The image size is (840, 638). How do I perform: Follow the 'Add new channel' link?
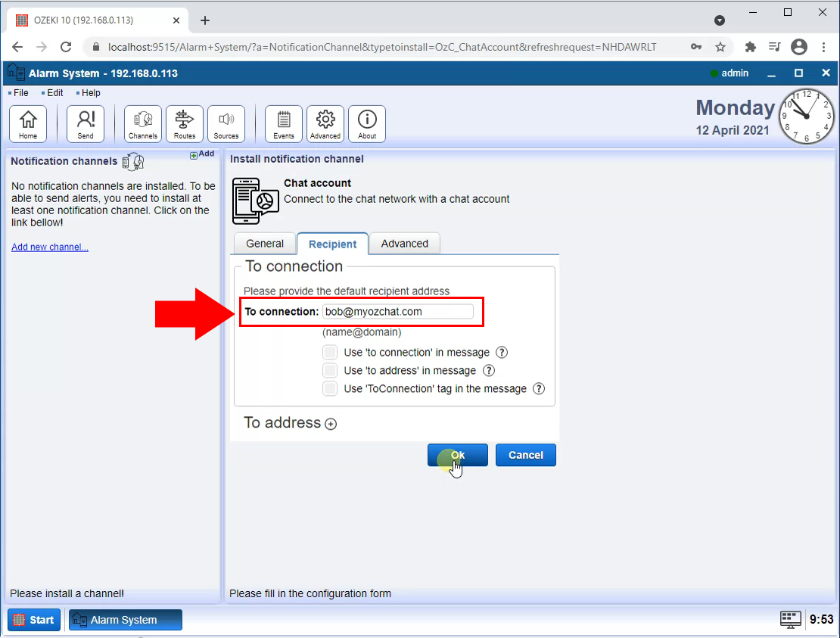click(49, 247)
